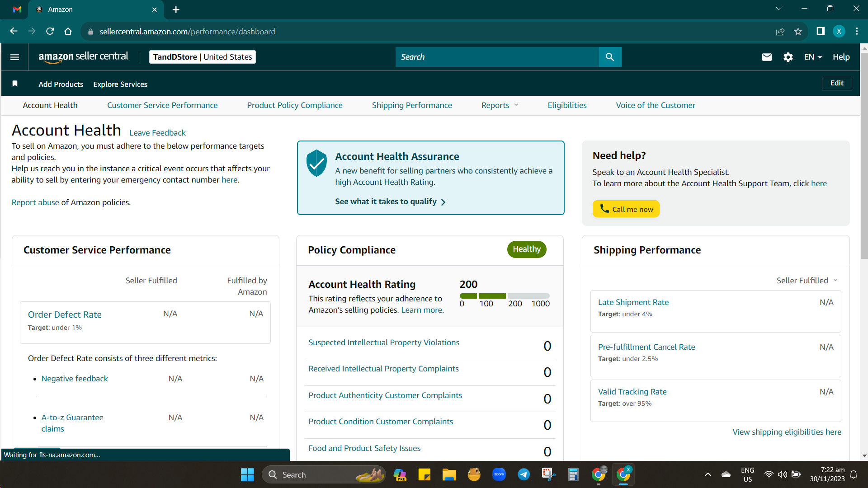Launch File Explorer from the taskbar
The width and height of the screenshot is (868, 488).
(x=449, y=474)
